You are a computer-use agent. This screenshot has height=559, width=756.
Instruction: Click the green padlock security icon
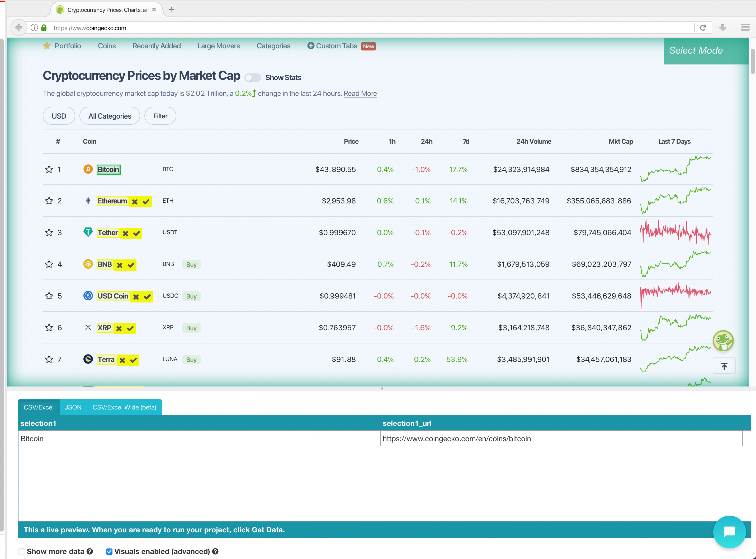pos(44,28)
